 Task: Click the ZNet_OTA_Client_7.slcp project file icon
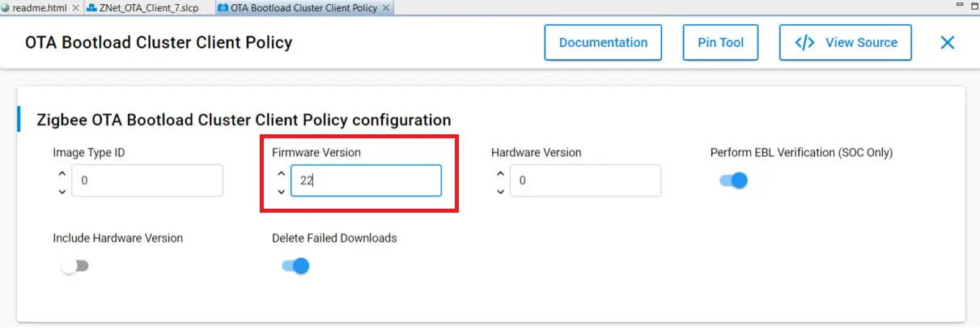tap(92, 8)
